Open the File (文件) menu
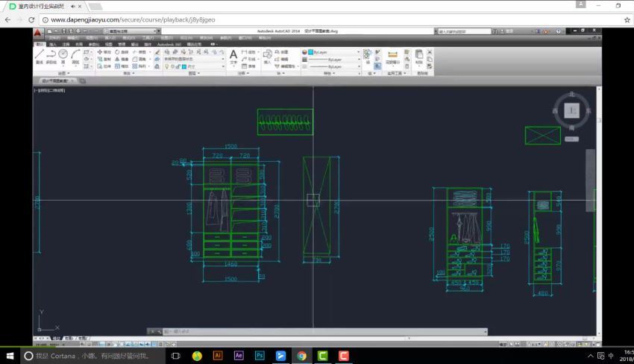The height and width of the screenshot is (364, 634). tap(54, 38)
